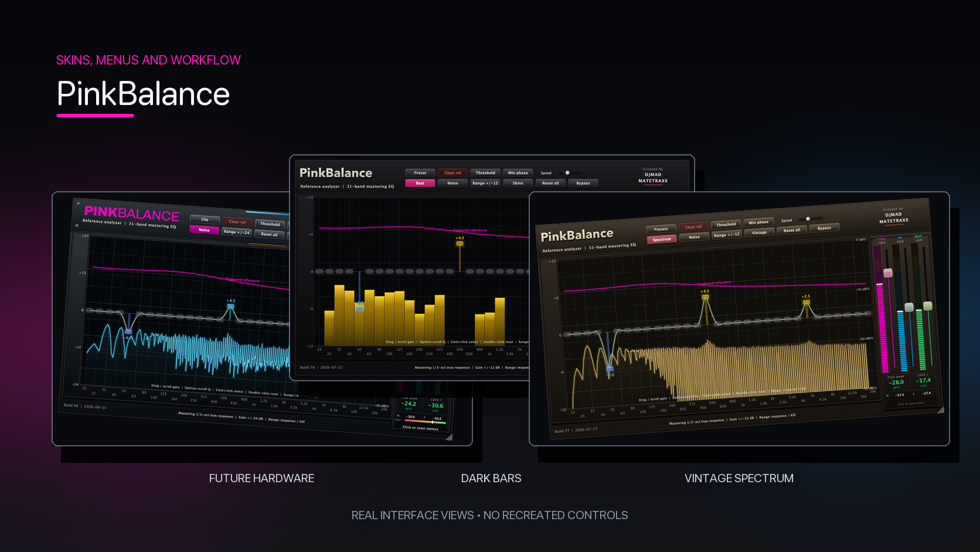Adjust the Speed slider in Vintage Spectrum skin
Image resolution: width=980 pixels, height=552 pixels.
[810, 219]
